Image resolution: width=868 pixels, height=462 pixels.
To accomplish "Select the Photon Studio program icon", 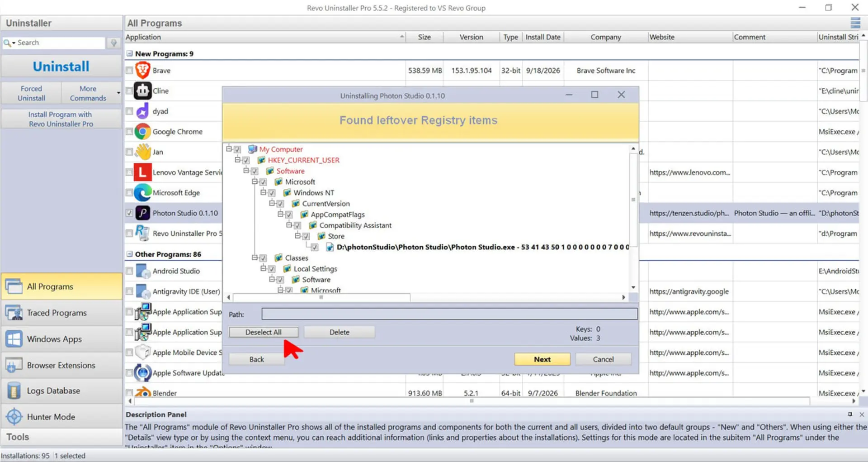I will point(142,213).
